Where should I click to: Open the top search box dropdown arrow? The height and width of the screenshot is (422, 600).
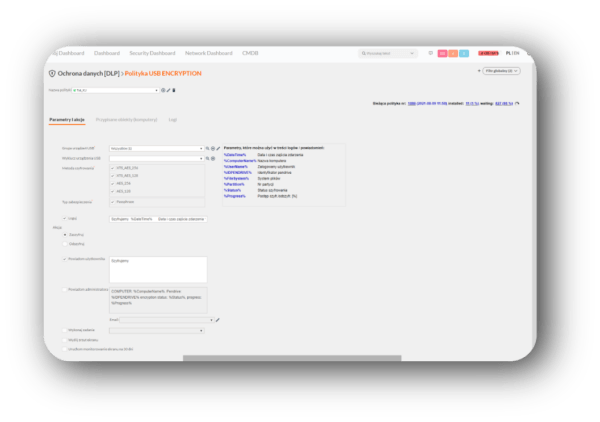[412, 54]
